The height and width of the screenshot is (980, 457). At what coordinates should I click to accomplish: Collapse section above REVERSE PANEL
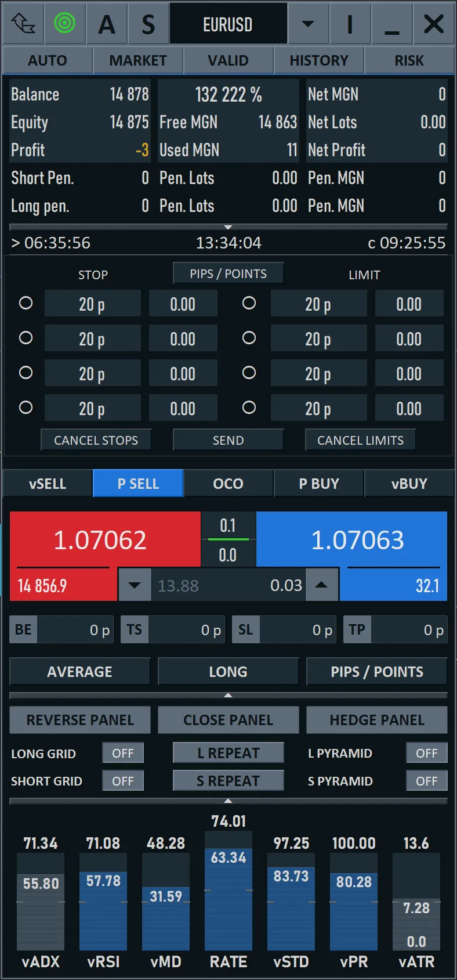tap(228, 695)
